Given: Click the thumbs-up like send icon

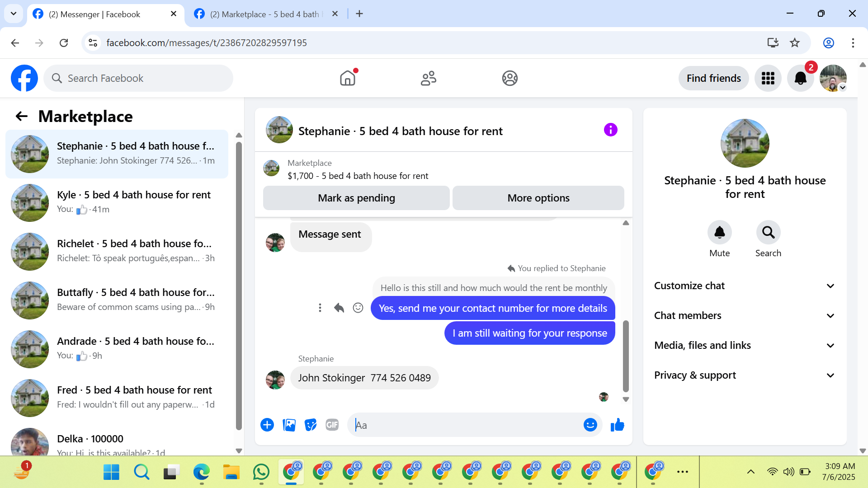Looking at the screenshot, I should click(617, 425).
